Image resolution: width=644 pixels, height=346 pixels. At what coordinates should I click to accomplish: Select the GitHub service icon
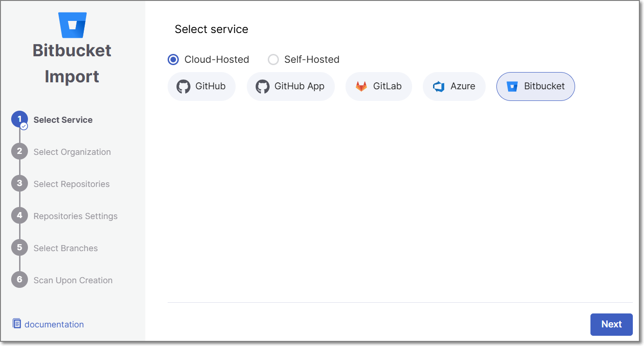[x=183, y=86]
